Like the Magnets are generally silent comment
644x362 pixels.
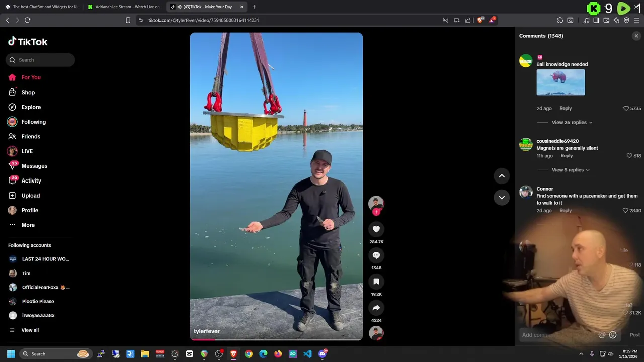tap(629, 156)
